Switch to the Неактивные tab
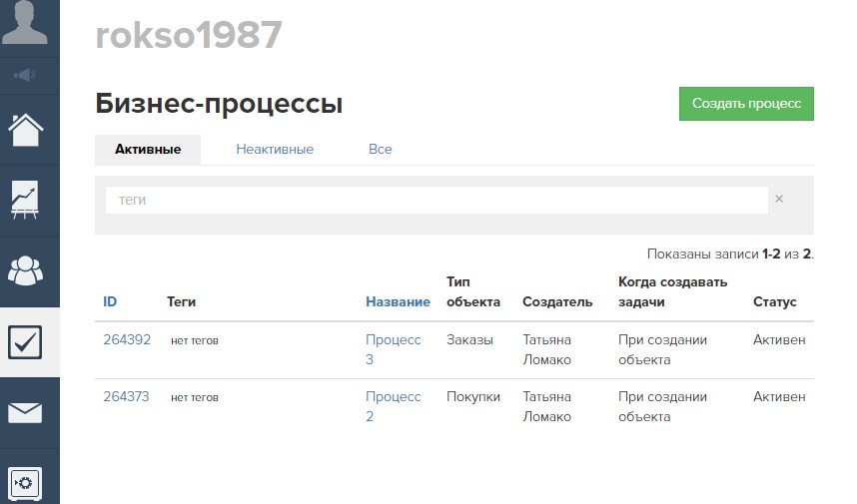The height and width of the screenshot is (504, 857). point(275,150)
